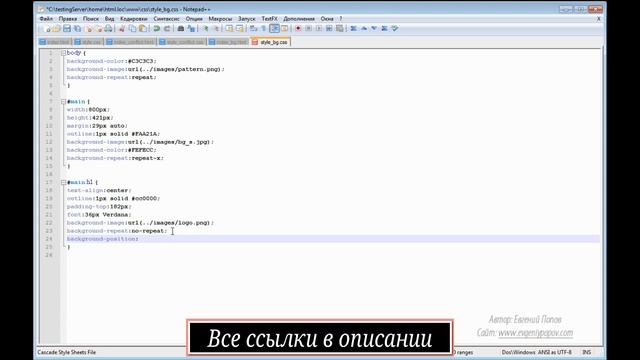Open the Окна menu
This screenshot has height=360, width=640.
[327, 19]
